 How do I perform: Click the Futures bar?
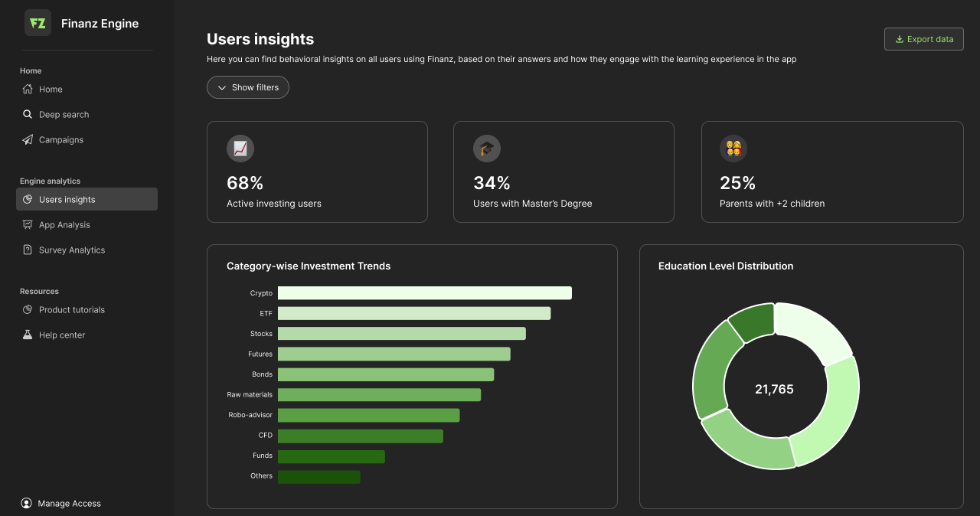(x=394, y=354)
